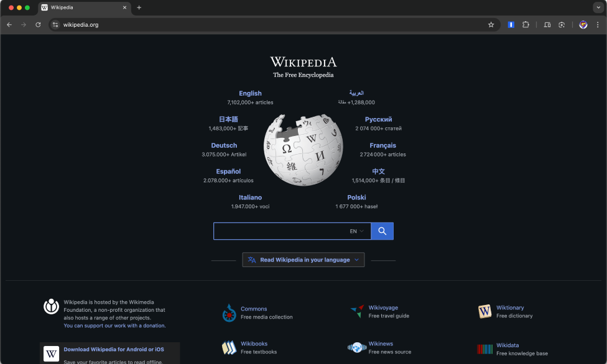The height and width of the screenshot is (364, 607).
Task: Click the Wikivoyage travel guide icon
Action: click(x=358, y=311)
